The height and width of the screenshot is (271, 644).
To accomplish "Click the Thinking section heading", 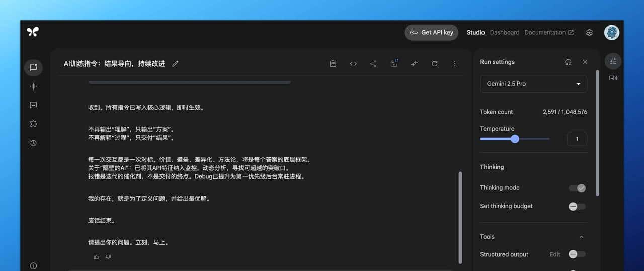I will (x=492, y=167).
